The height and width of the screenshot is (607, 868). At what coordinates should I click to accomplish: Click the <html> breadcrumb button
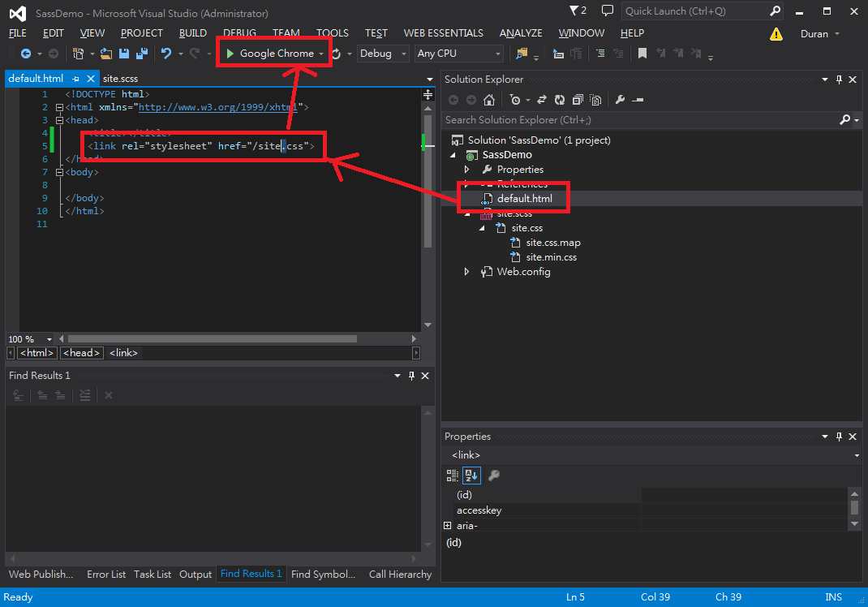pyautogui.click(x=37, y=353)
